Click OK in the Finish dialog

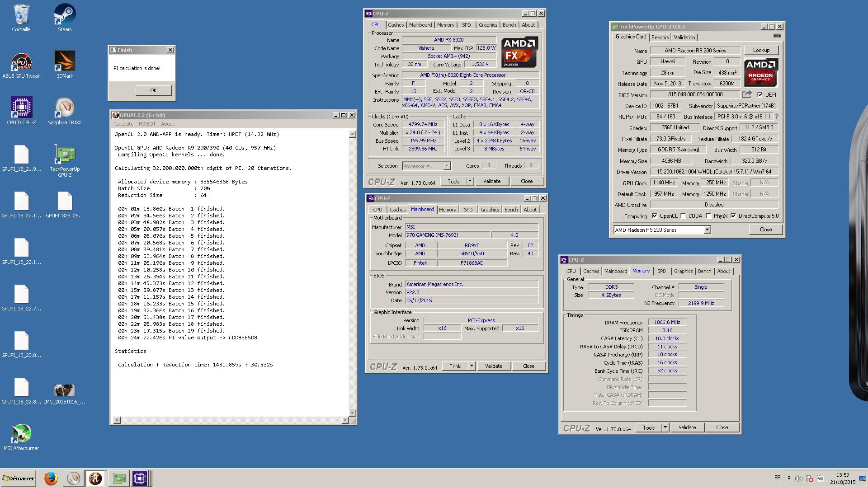[x=153, y=90]
